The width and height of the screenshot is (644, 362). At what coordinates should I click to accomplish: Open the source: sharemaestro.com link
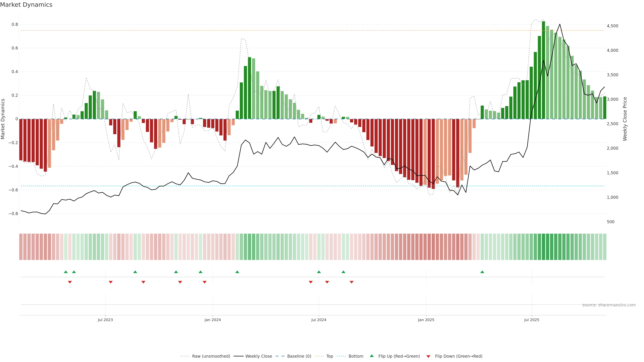[x=609, y=305]
